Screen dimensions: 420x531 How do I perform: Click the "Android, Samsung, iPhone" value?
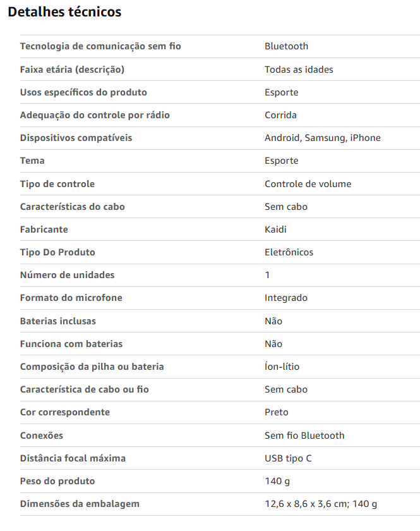pos(322,138)
